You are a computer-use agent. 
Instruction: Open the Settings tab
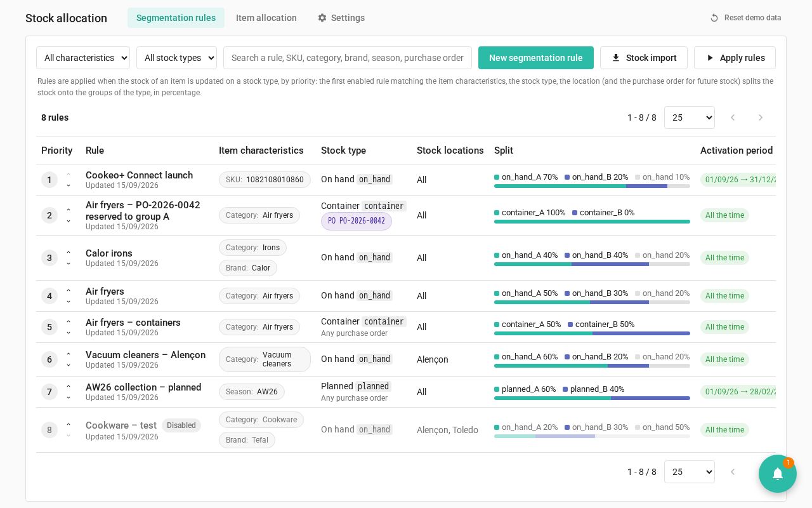pyautogui.click(x=341, y=18)
